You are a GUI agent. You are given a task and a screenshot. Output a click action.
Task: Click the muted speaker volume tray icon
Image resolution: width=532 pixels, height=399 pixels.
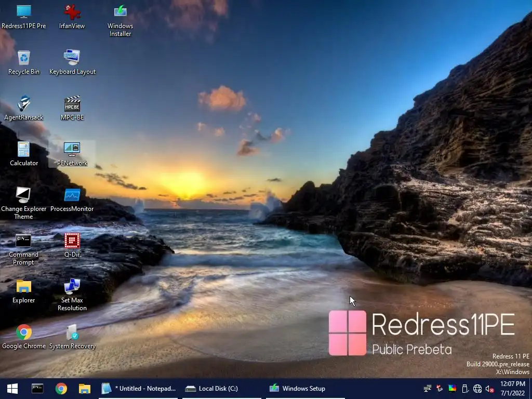(489, 389)
